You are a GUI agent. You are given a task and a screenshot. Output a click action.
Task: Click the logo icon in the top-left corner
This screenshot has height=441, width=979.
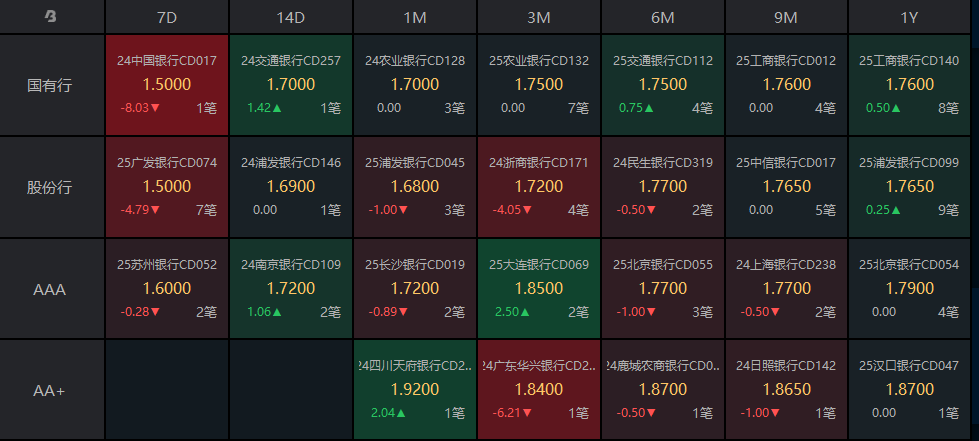pos(51,17)
